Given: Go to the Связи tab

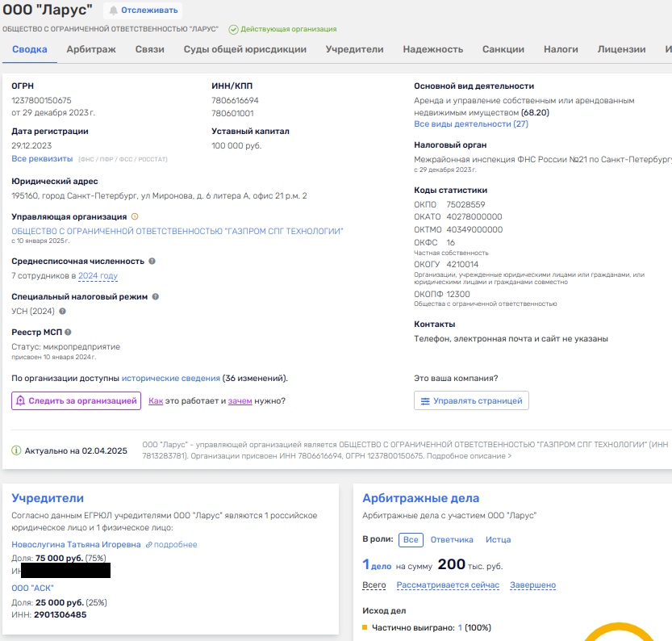Looking at the screenshot, I should pyautogui.click(x=150, y=49).
